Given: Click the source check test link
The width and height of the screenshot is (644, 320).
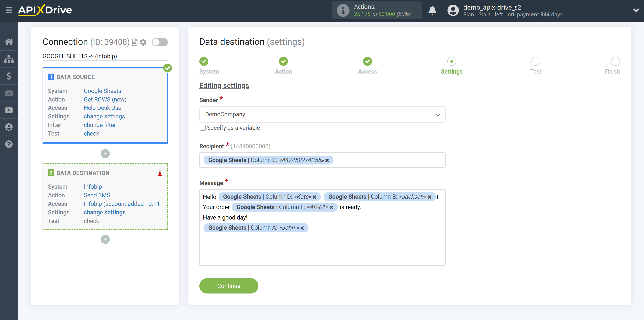Looking at the screenshot, I should click(x=91, y=133).
